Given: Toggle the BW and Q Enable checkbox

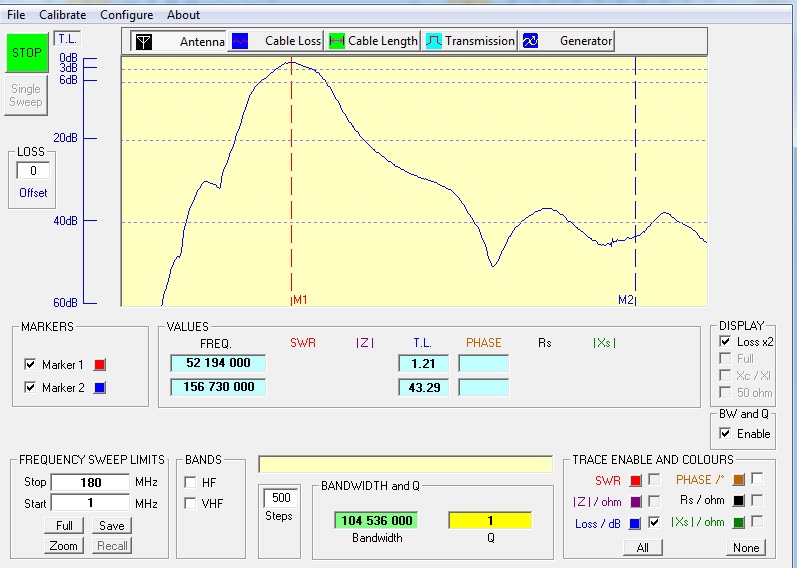Looking at the screenshot, I should click(x=724, y=434).
